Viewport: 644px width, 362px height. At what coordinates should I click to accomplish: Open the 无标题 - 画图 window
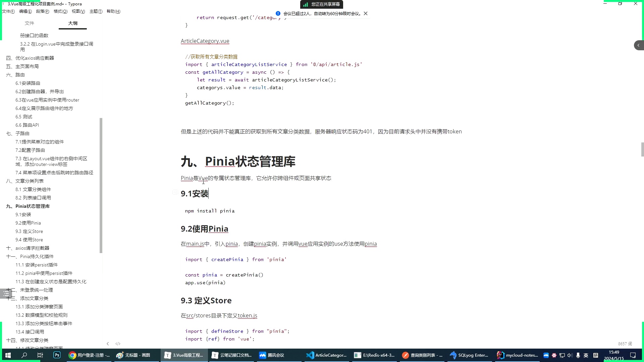[x=136, y=355]
